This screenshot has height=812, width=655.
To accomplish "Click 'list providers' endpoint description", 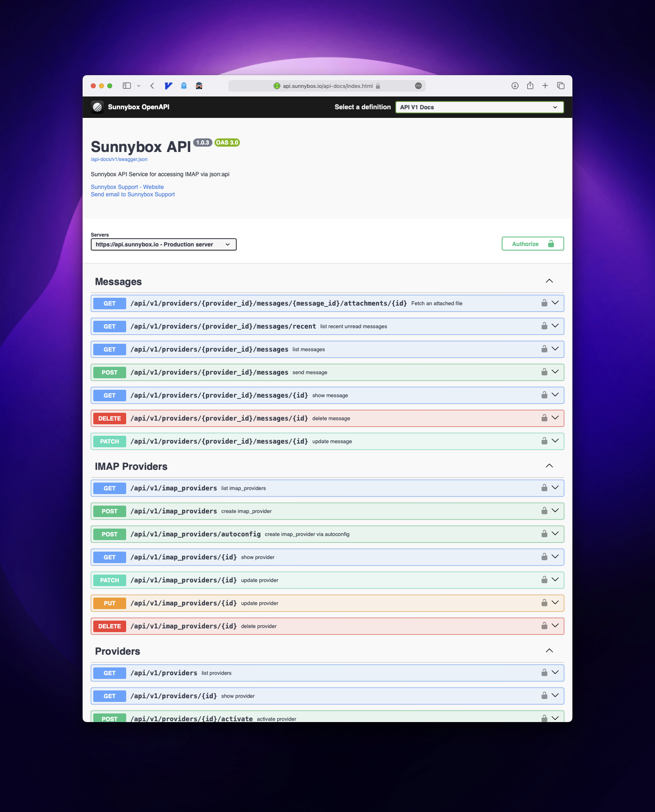I will tap(217, 673).
